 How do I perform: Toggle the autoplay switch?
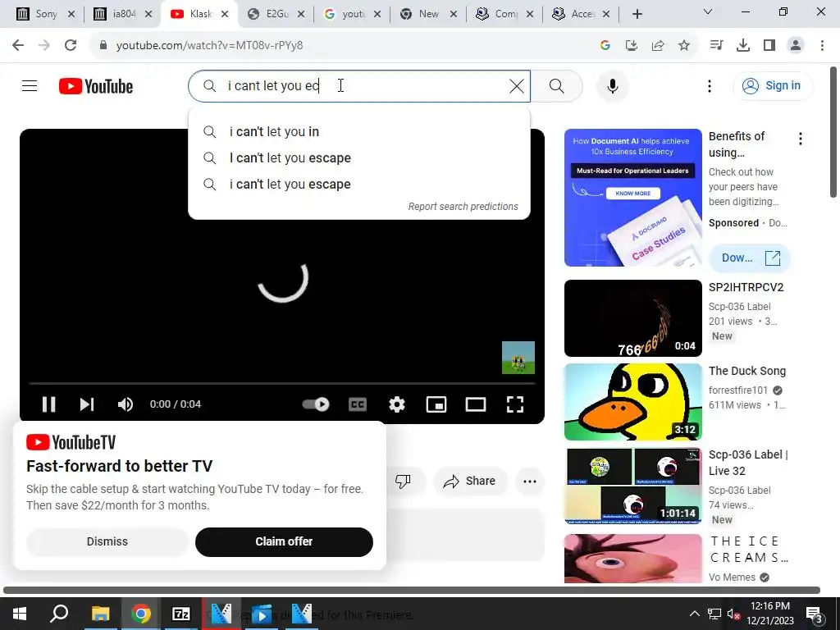pos(316,404)
